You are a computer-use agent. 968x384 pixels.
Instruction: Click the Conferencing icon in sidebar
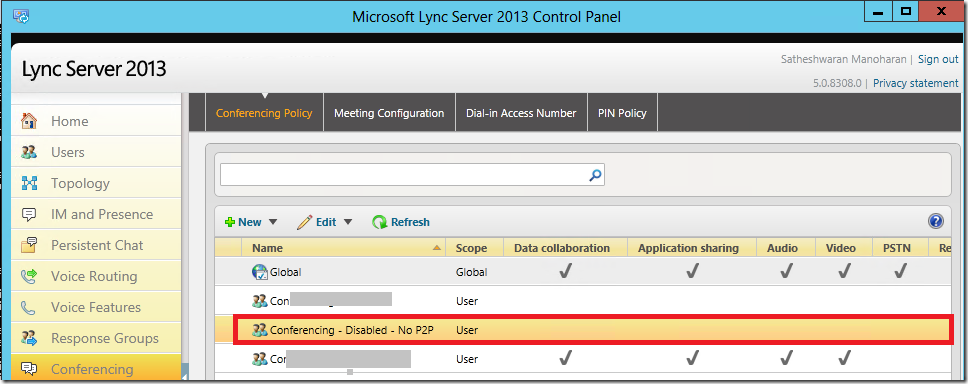coord(29,369)
